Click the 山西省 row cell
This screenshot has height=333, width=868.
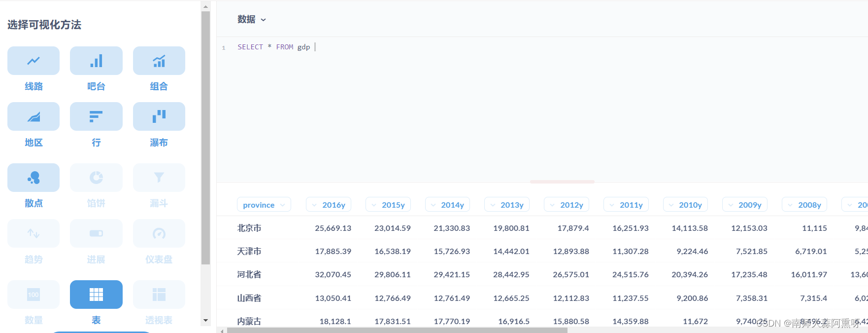[x=249, y=298]
